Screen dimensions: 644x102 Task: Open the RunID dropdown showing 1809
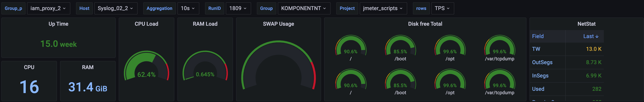pos(238,8)
